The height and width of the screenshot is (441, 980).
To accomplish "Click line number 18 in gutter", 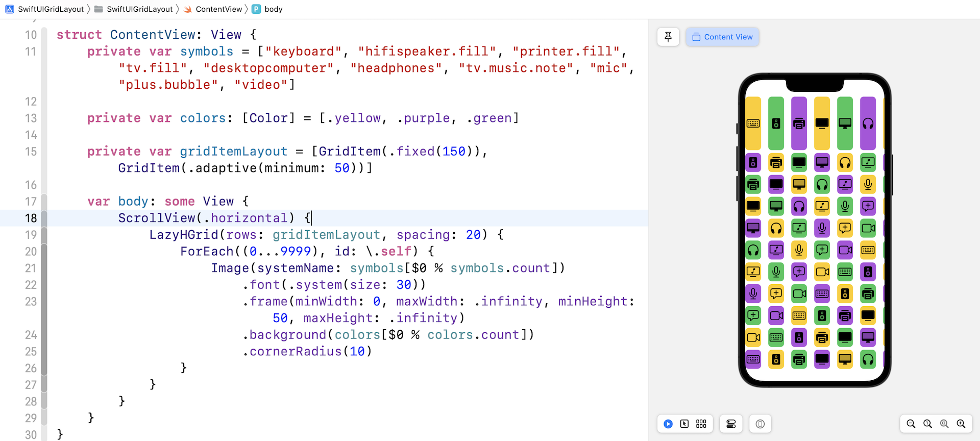I will coord(31,218).
